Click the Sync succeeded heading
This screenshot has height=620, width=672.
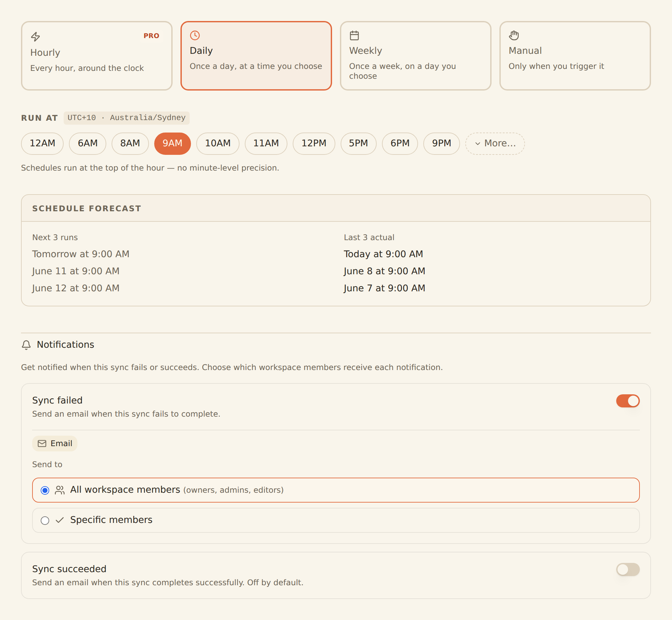coord(69,569)
